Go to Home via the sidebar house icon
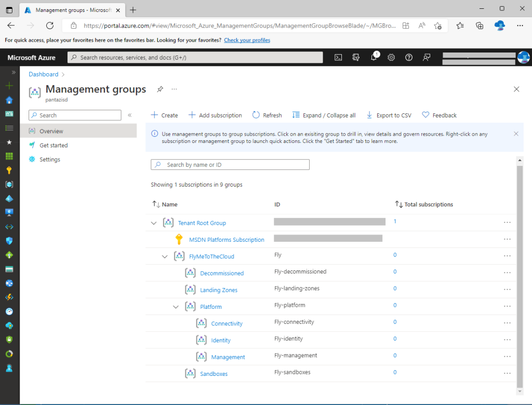 (x=9, y=100)
